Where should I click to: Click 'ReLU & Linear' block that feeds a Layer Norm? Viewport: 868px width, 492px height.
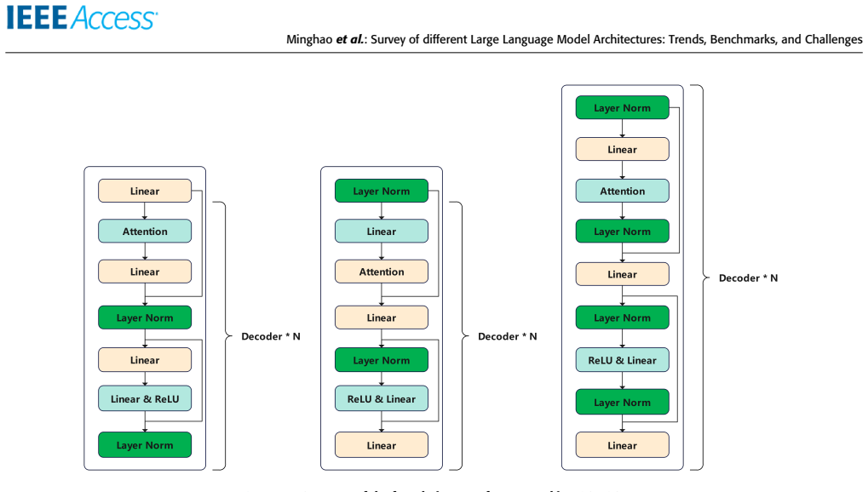tap(622, 360)
